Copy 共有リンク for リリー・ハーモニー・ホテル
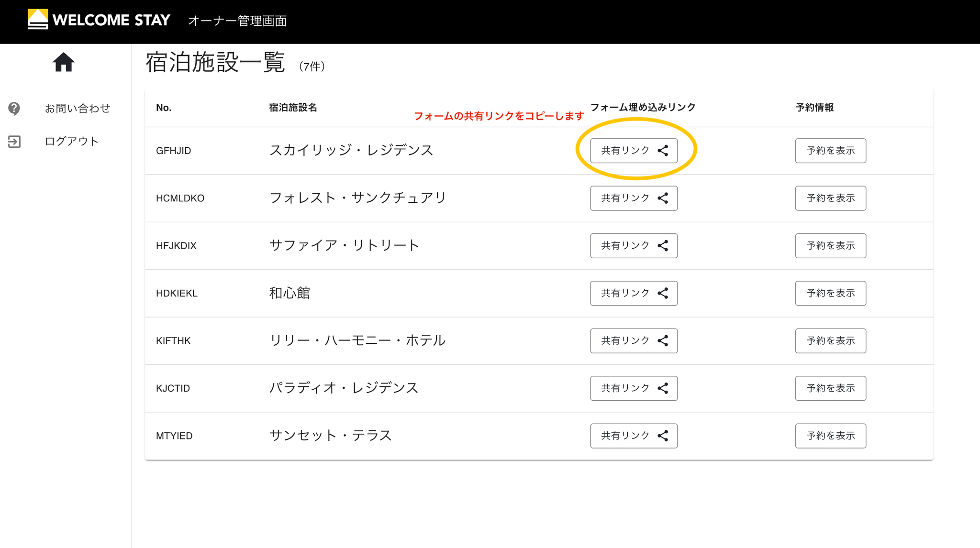 coord(634,340)
